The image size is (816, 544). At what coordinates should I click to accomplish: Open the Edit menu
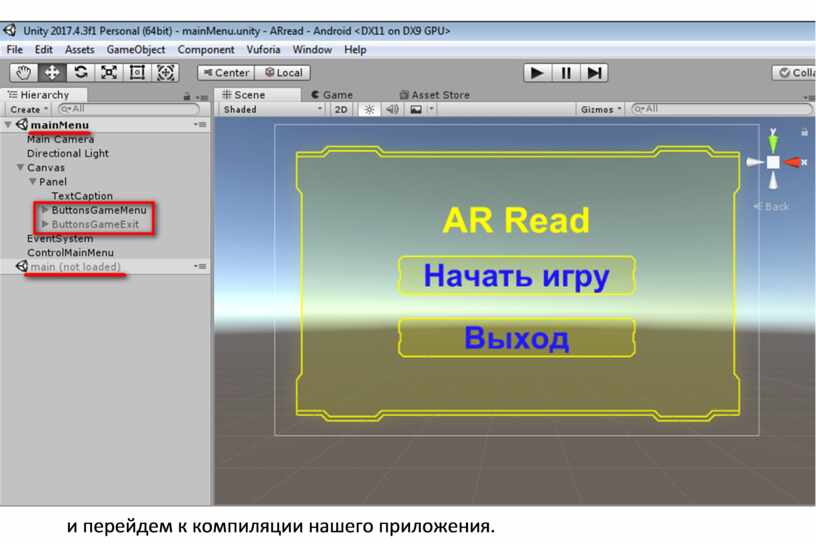tap(44, 50)
